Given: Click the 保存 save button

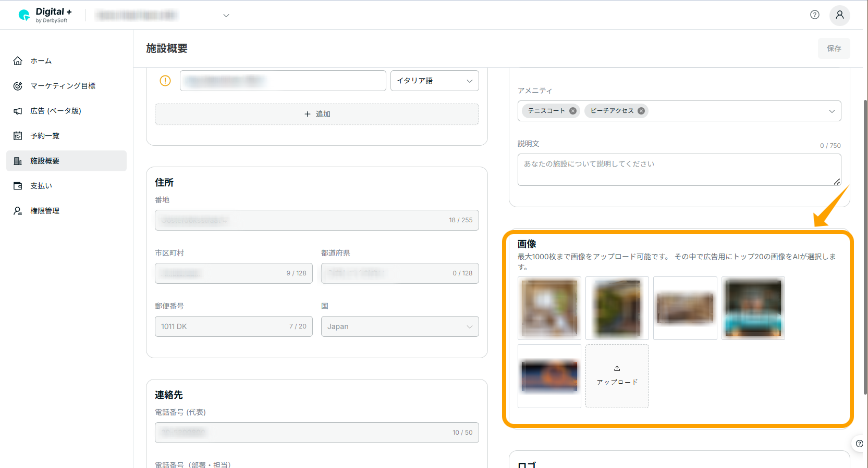Looking at the screenshot, I should [x=834, y=48].
